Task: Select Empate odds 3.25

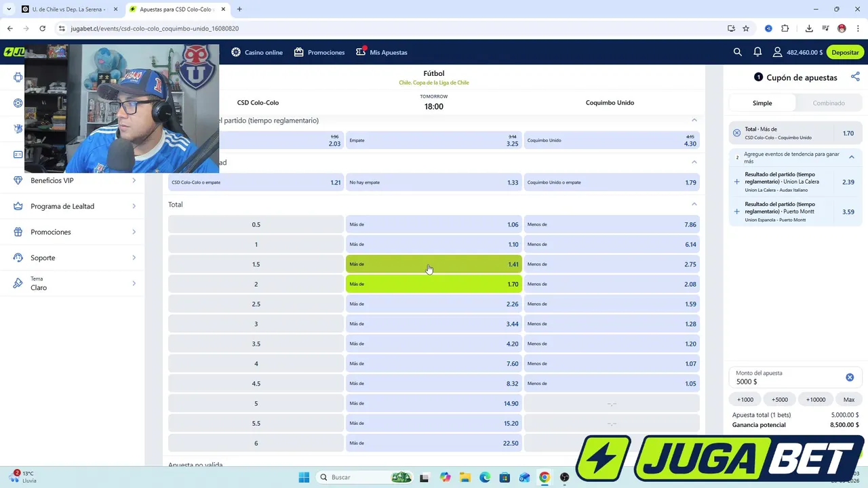Action: point(434,140)
